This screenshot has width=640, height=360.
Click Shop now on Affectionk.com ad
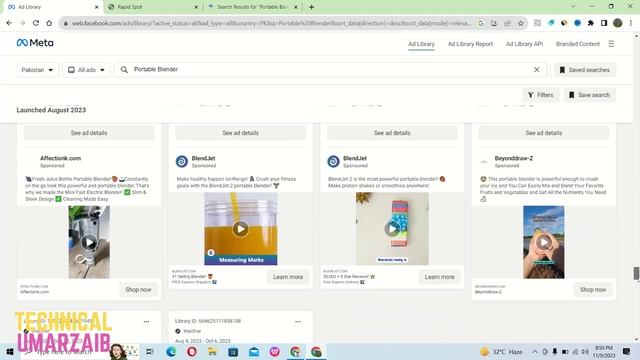click(x=138, y=290)
